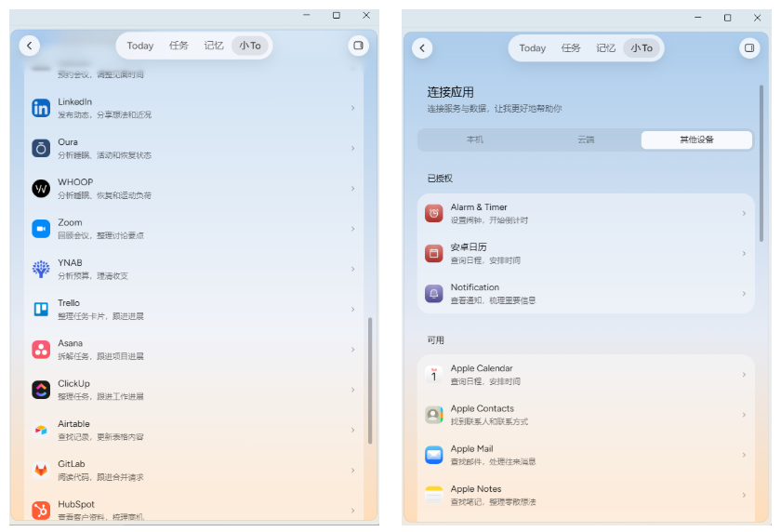
Task: Expand the Apple Notes row chevron
Action: (744, 495)
